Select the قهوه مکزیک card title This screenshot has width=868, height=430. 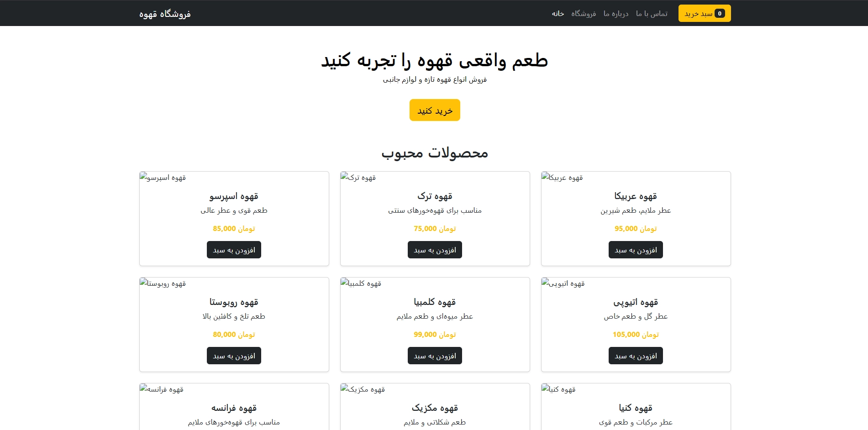[435, 408]
